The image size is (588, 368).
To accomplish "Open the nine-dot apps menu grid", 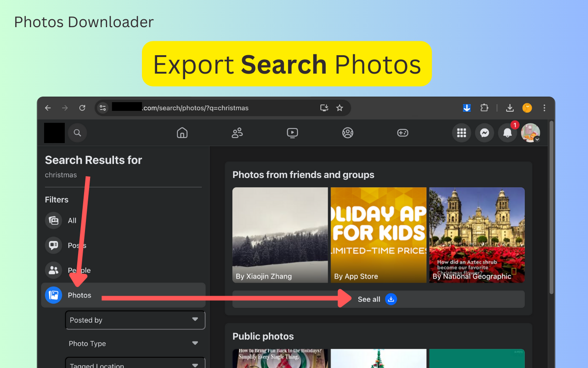I will coord(462,133).
